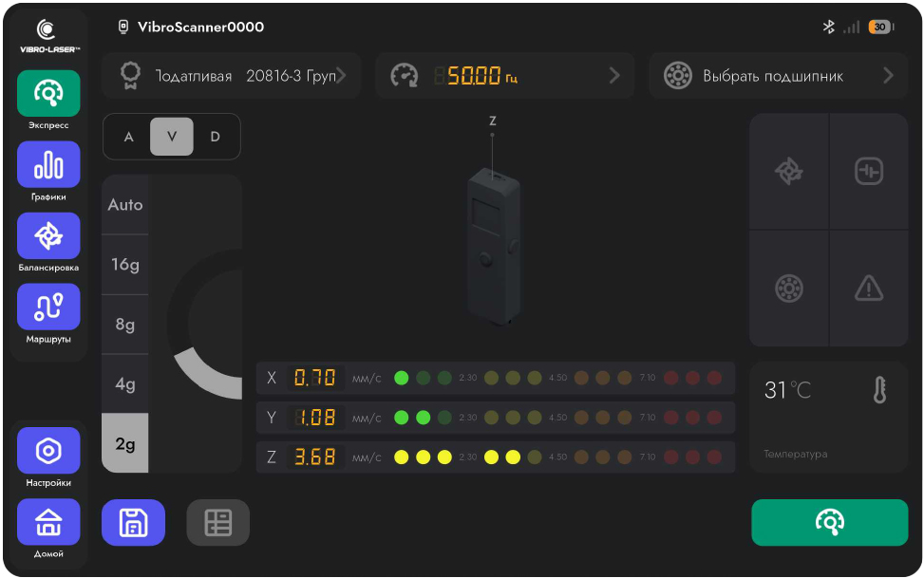
Task: Save the measurement with the floppy disk button
Action: pos(133,523)
